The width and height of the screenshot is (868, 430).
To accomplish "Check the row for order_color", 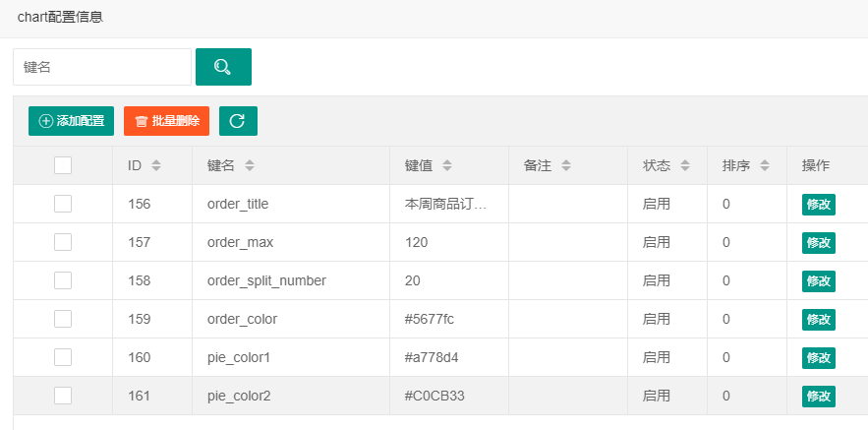I will (x=63, y=319).
